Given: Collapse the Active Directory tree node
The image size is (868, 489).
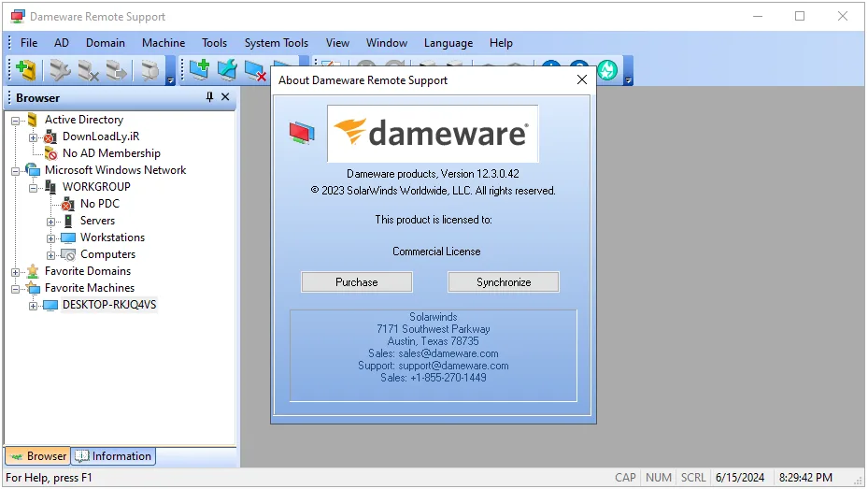Looking at the screenshot, I should (16, 121).
